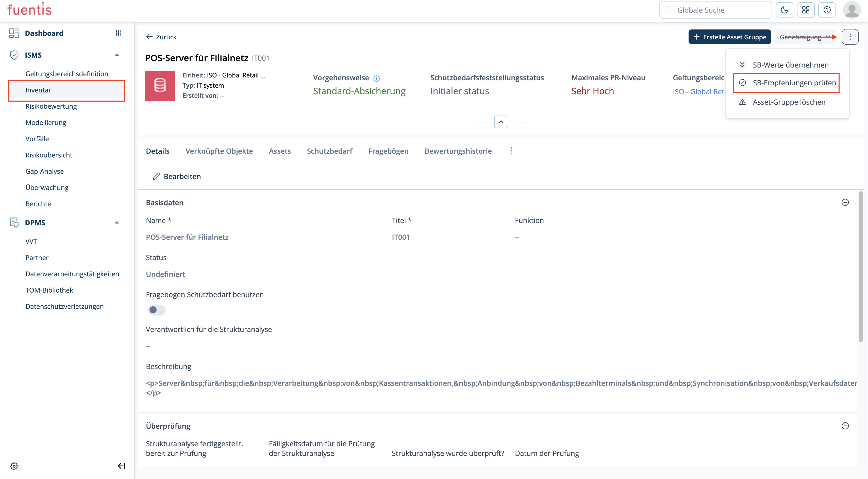Open the apps grid icon
The image size is (868, 479).
pyautogui.click(x=805, y=10)
